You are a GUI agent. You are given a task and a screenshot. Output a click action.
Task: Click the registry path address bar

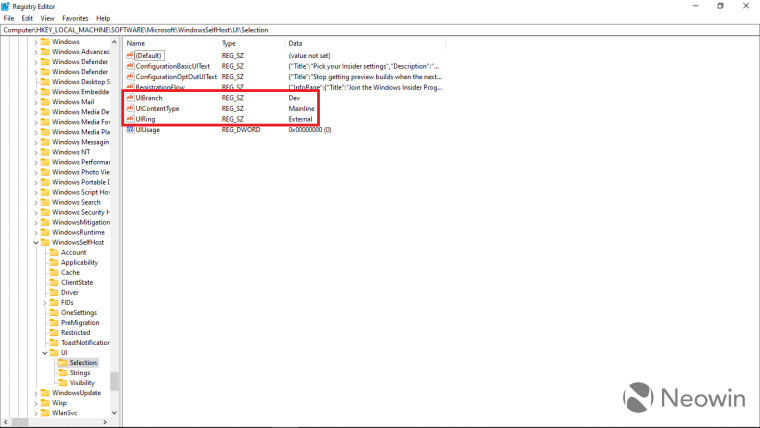coord(380,30)
